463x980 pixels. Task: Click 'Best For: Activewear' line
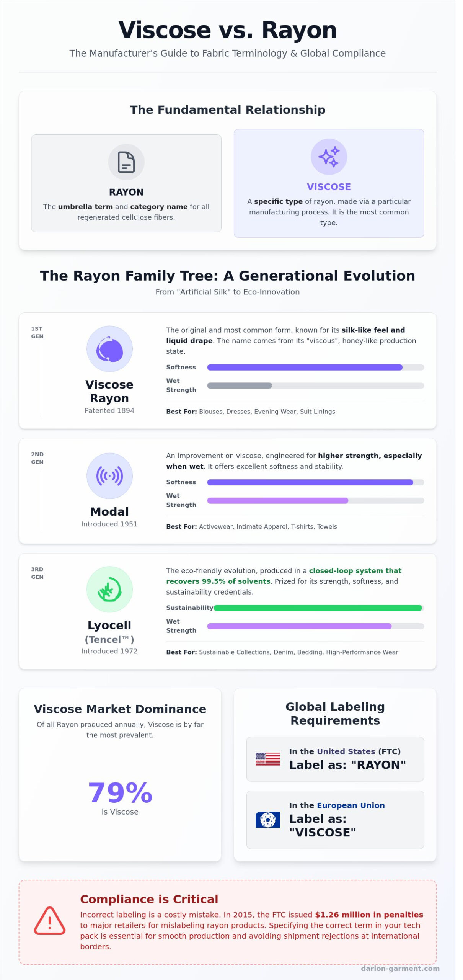(251, 526)
